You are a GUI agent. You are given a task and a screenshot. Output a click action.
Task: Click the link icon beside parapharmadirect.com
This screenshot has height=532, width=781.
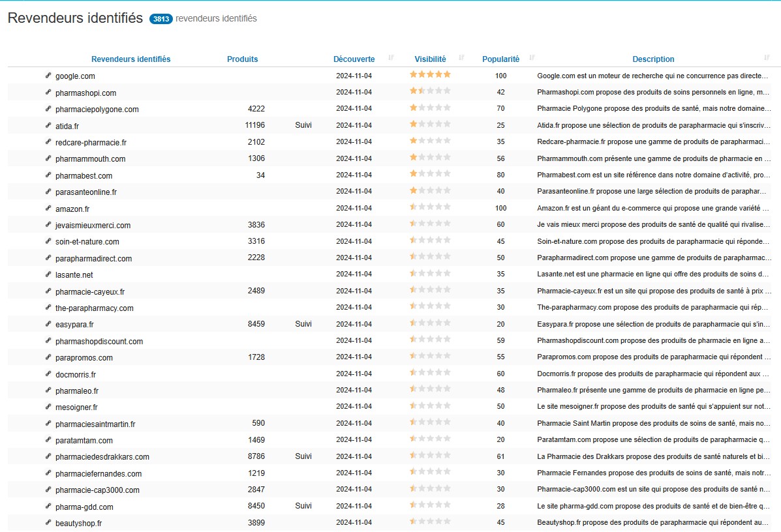(48, 258)
